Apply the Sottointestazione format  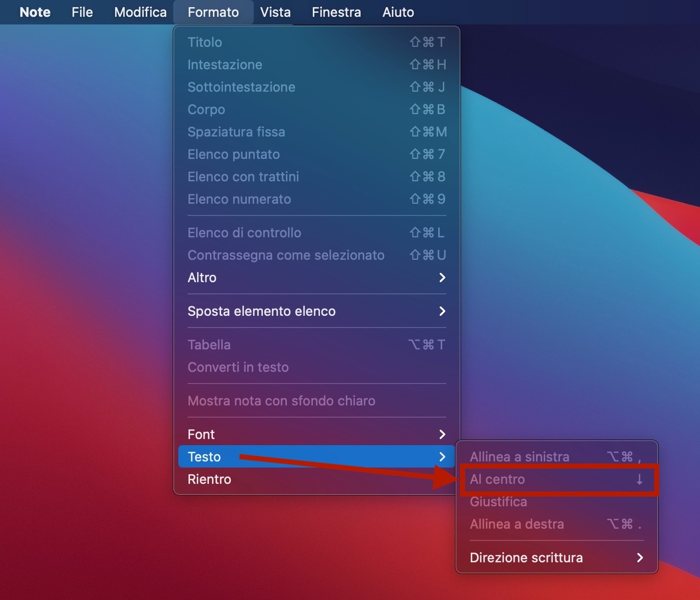[316, 87]
